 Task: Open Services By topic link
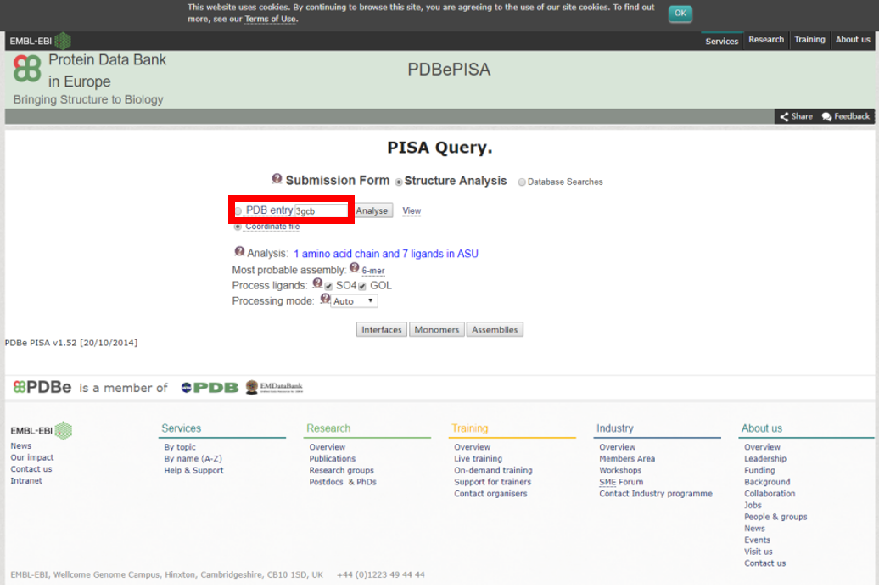180,447
